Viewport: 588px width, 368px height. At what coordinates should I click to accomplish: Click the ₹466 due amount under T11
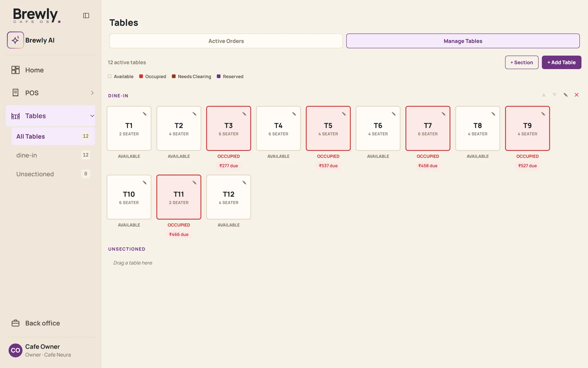click(179, 235)
